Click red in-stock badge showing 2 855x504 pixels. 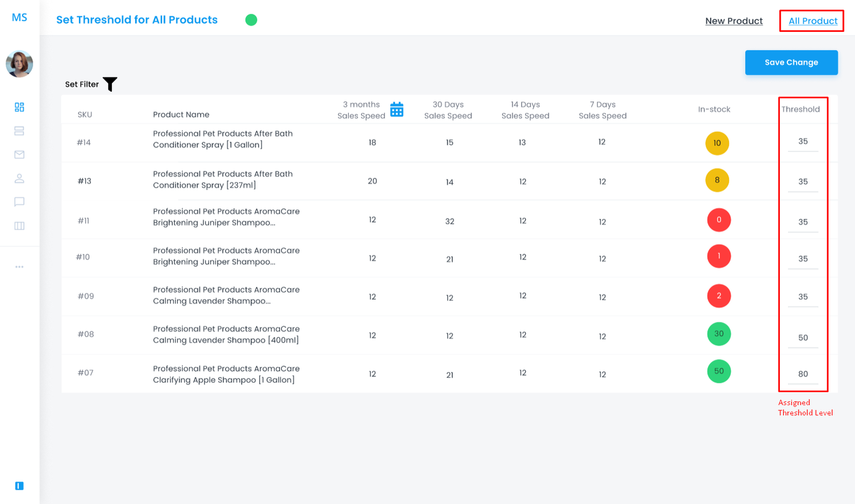[x=719, y=296]
